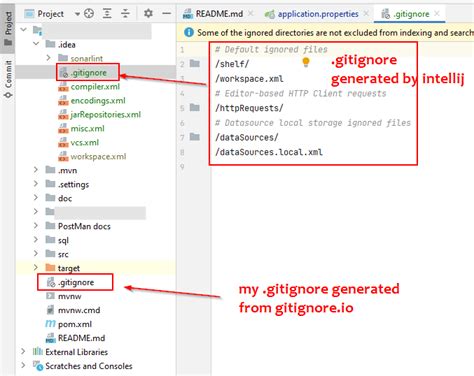
Task: Collapse the .idea folder
Action: [36, 44]
